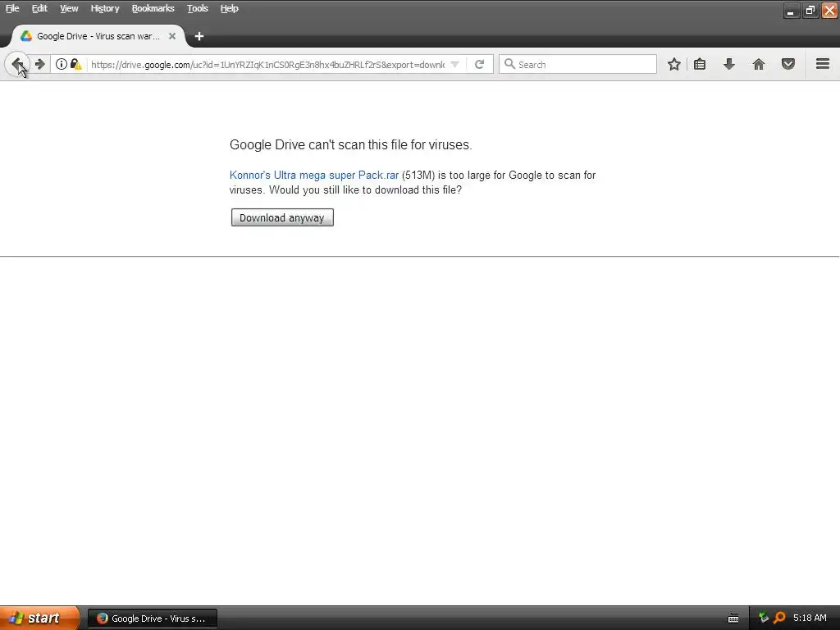Image resolution: width=840 pixels, height=630 pixels.
Task: Restore down the Firefox window
Action: click(x=810, y=10)
